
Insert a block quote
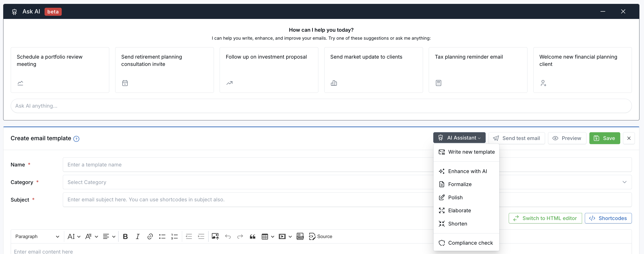tap(253, 236)
